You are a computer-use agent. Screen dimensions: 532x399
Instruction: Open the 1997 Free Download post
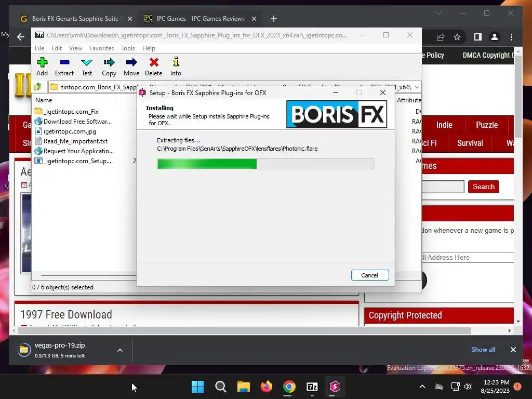[x=66, y=314]
